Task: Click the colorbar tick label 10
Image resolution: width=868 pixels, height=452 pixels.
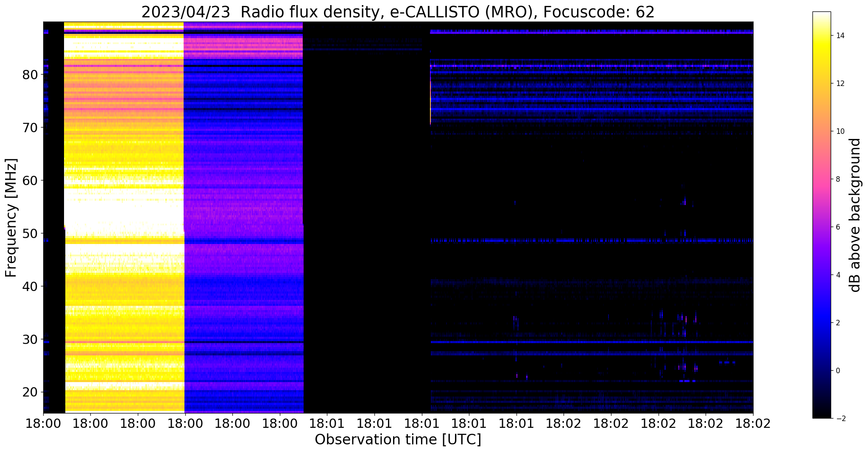Action: coord(840,131)
